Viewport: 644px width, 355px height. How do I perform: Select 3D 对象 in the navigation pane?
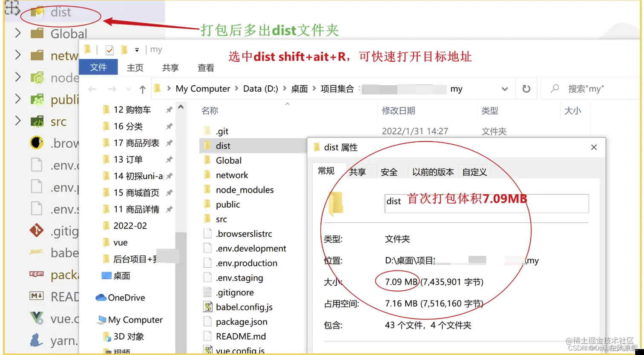[129, 336]
